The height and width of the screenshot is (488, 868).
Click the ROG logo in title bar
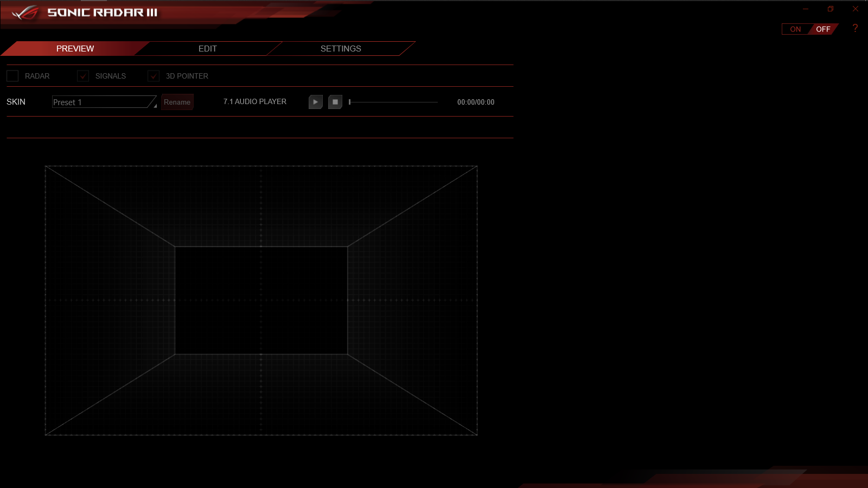coord(25,12)
